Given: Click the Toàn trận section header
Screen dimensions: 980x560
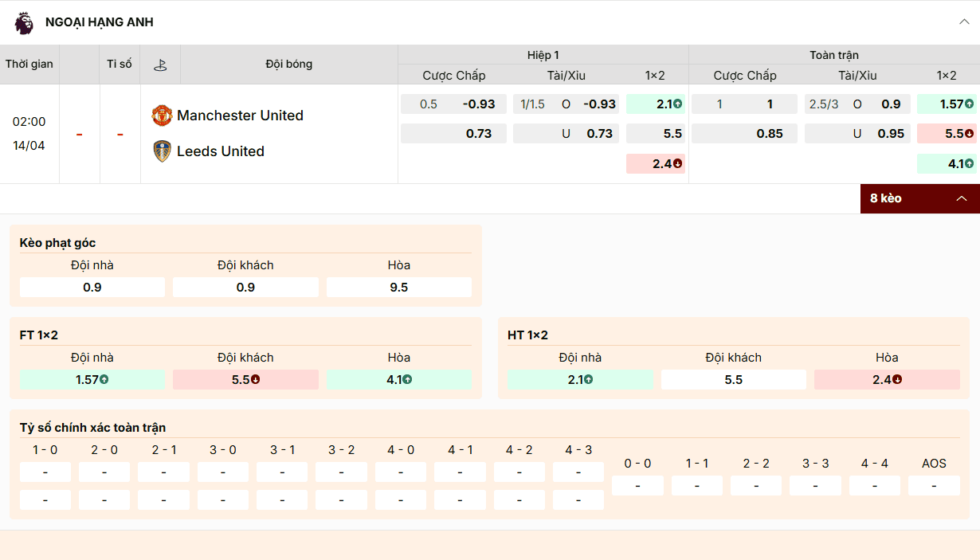Looking at the screenshot, I should click(x=834, y=55).
